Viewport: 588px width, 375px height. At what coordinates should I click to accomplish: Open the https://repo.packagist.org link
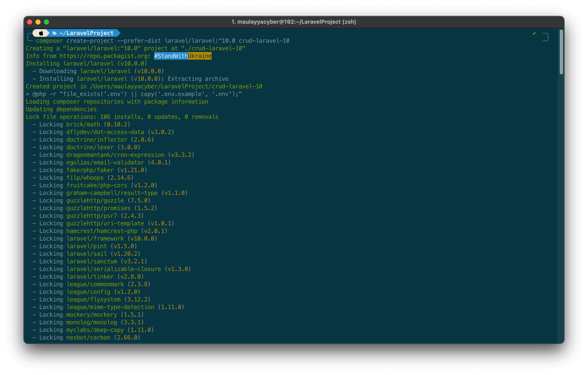tap(103, 56)
